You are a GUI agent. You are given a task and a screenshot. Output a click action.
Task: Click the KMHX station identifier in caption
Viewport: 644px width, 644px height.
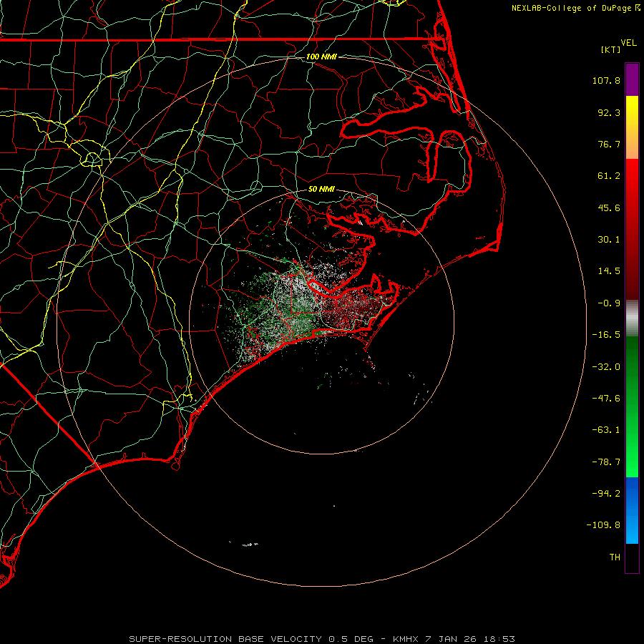click(x=405, y=639)
